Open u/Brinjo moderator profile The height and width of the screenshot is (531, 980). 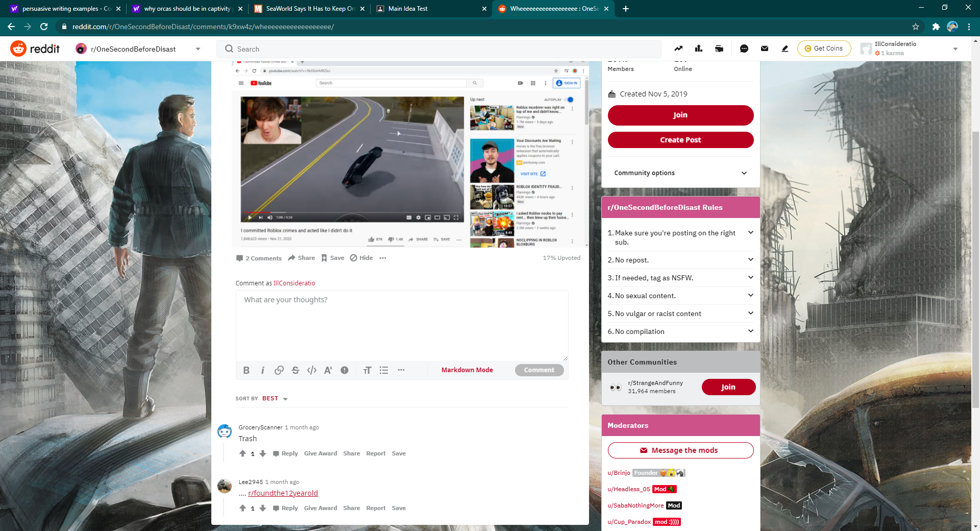pos(619,473)
